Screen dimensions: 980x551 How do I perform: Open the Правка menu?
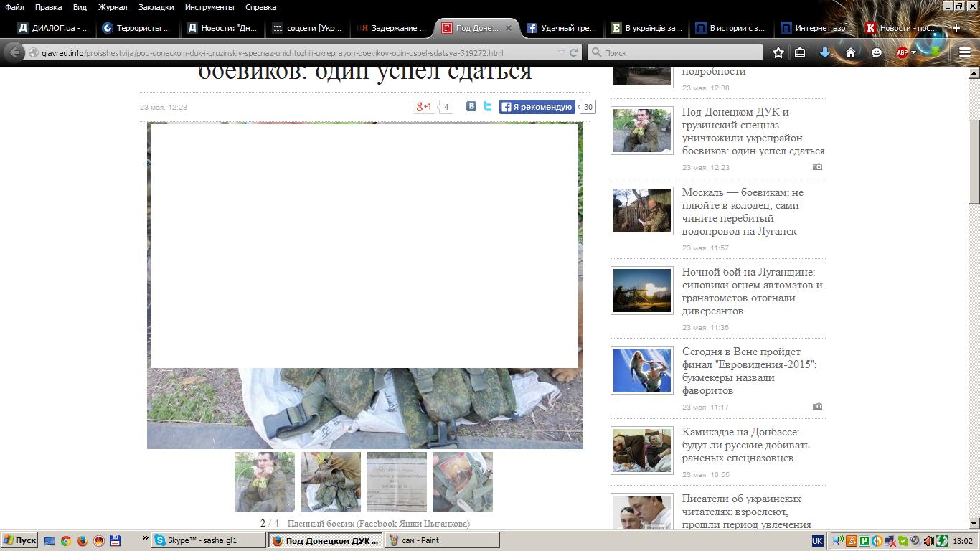tap(48, 7)
